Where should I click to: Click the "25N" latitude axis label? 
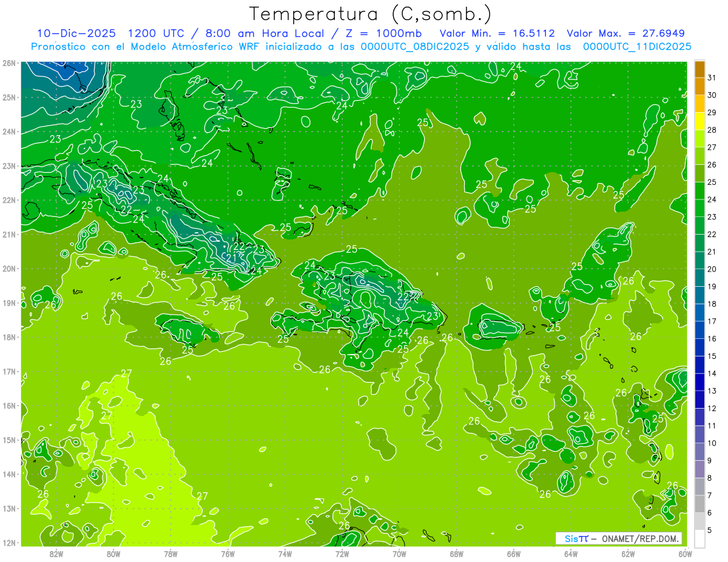point(8,97)
